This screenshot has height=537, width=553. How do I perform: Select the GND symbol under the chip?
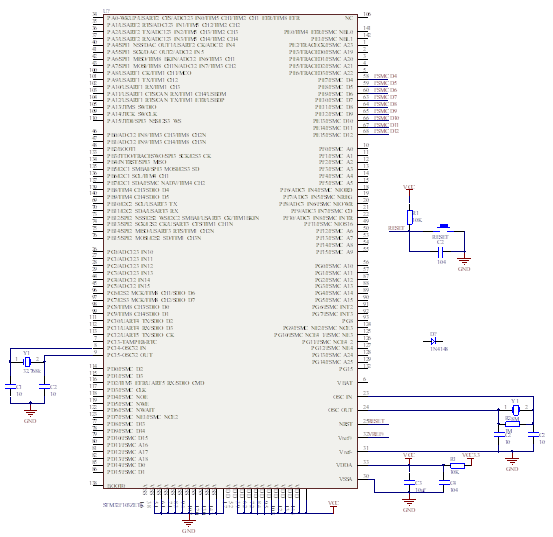[x=189, y=522]
